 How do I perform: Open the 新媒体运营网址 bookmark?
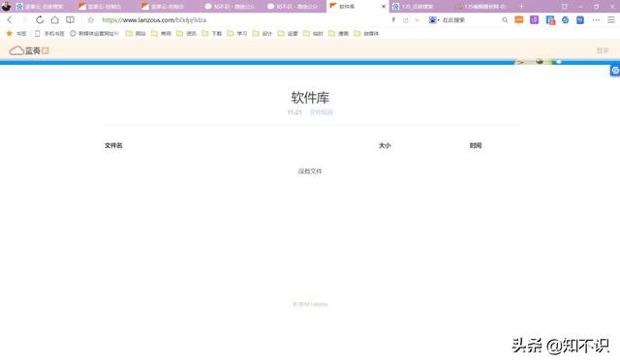click(95, 34)
